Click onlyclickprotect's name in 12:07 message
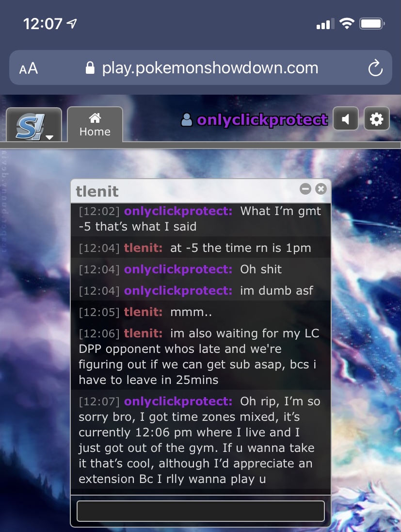 178,401
